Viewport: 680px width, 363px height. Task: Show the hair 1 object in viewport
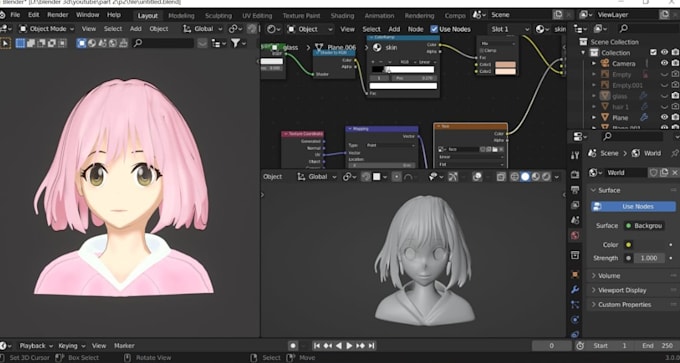(664, 107)
